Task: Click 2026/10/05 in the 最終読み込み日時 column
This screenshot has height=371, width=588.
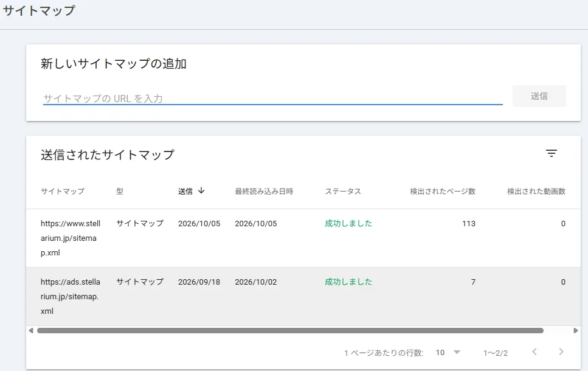Action: click(256, 224)
